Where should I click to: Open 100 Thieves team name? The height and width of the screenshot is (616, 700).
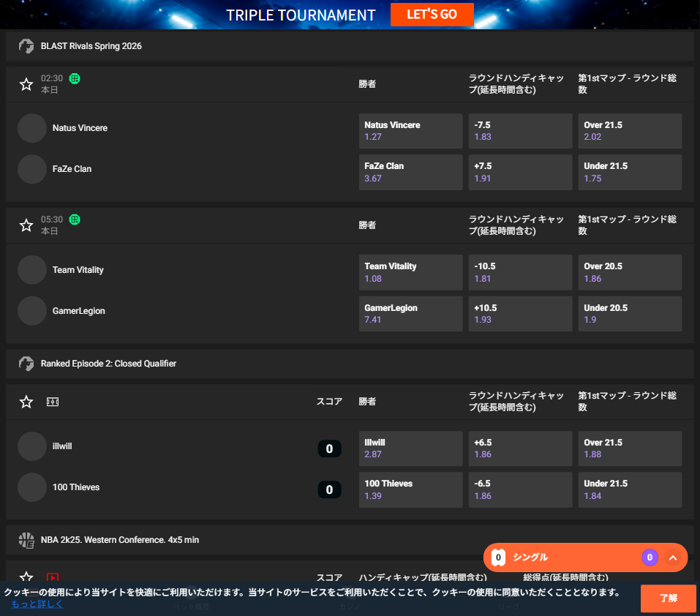(76, 487)
